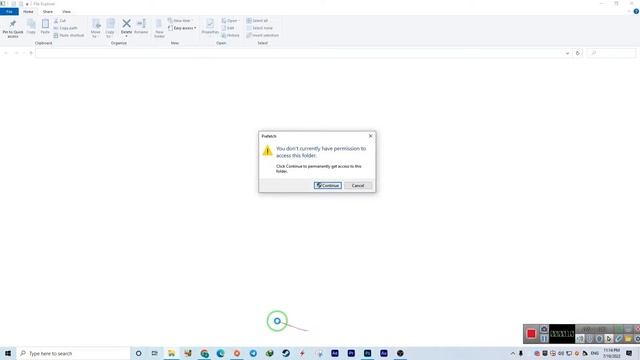
Task: Switch to the View ribbon tab
Action: (67, 11)
